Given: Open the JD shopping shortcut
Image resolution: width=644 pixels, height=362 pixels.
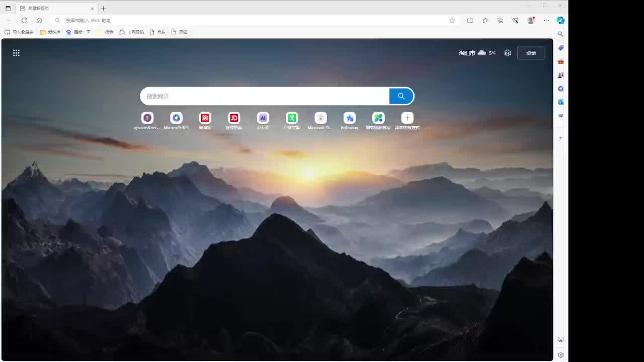Looking at the screenshot, I should click(234, 118).
